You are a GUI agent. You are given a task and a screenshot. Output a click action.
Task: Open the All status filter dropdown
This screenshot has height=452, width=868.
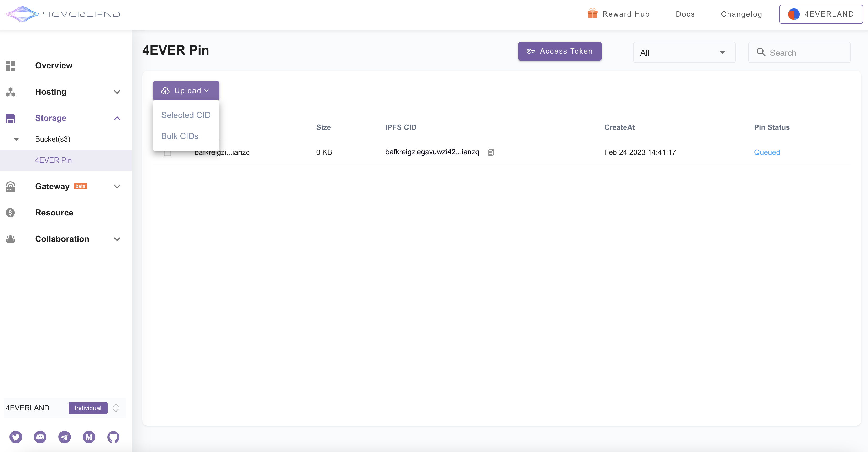coord(684,52)
